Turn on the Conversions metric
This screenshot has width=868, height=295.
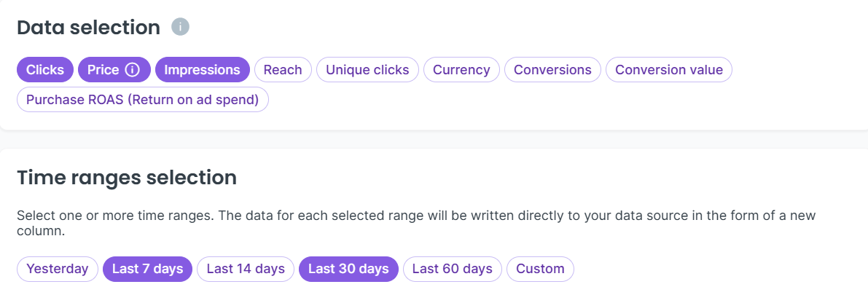tap(552, 70)
